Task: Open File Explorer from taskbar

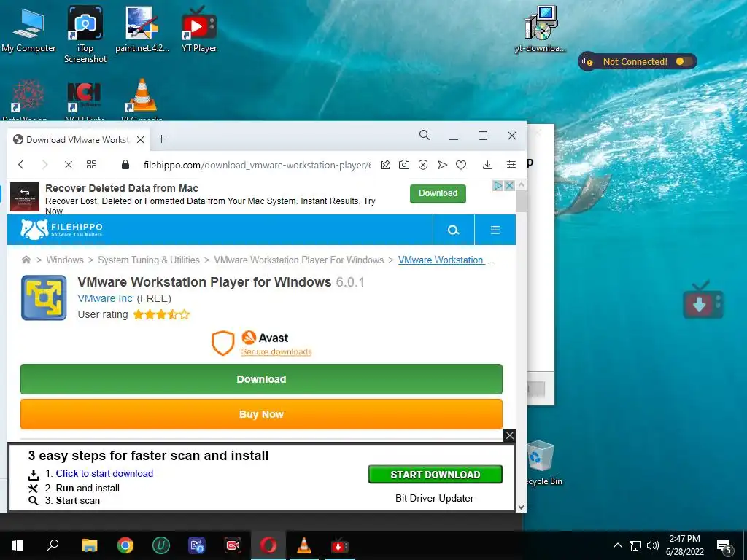Action: [89, 545]
